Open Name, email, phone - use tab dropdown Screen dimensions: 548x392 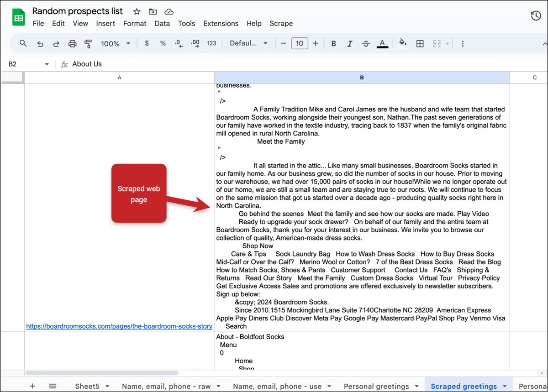coord(329,387)
